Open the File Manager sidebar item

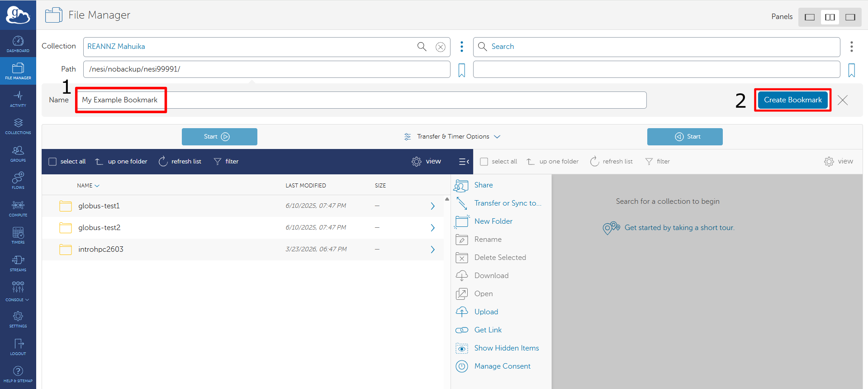pos(18,71)
